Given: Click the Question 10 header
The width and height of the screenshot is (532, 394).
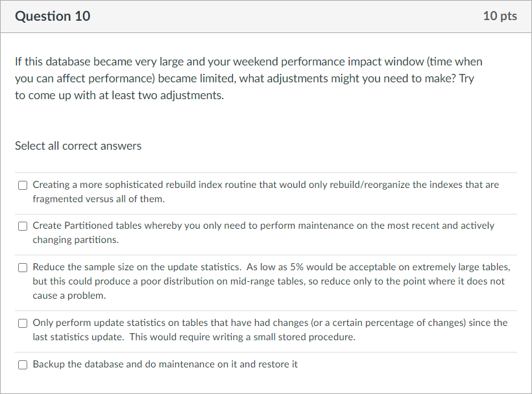Looking at the screenshot, I should 53,16.
